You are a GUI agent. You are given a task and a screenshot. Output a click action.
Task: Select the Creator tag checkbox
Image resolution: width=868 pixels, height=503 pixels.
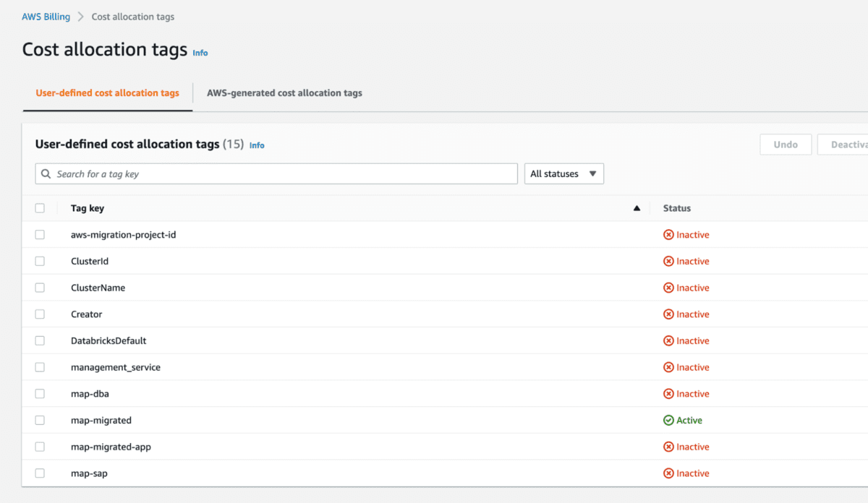[x=40, y=314]
